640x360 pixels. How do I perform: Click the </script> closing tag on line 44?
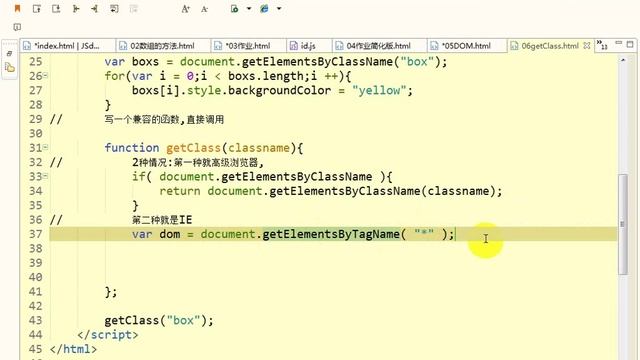[x=108, y=335]
